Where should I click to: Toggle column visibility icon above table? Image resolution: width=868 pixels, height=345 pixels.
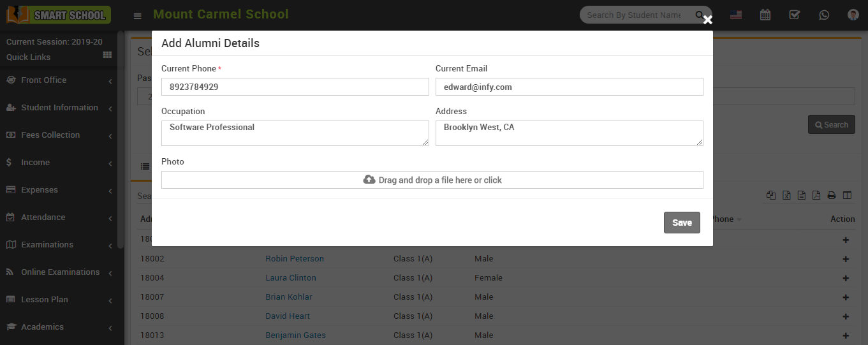click(847, 196)
